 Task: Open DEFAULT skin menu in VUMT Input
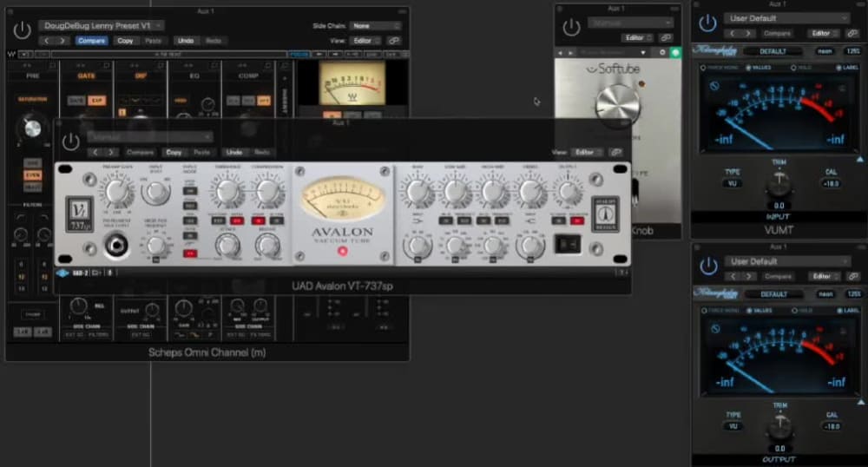pyautogui.click(x=773, y=51)
